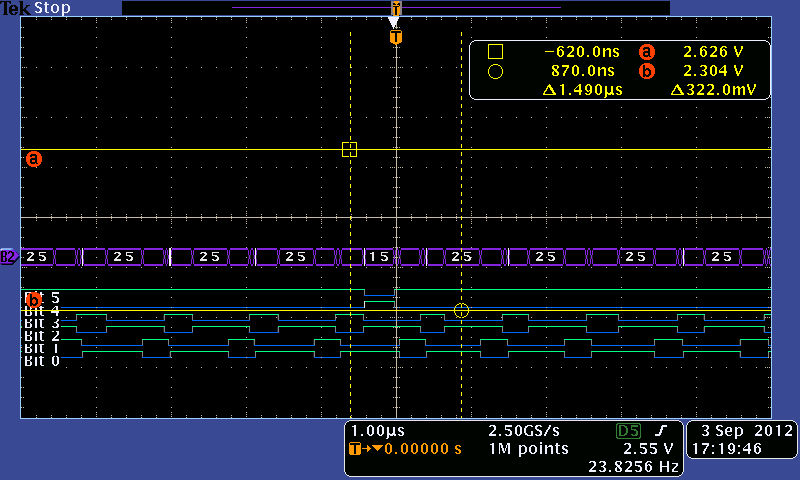This screenshot has width=800, height=480.
Task: Click the 17:19:46 time readout
Action: [x=727, y=449]
